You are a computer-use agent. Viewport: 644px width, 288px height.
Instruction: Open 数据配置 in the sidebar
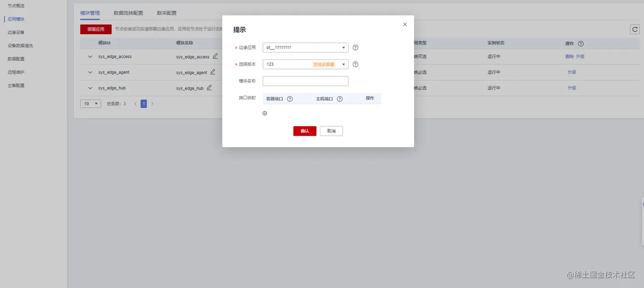(16, 59)
